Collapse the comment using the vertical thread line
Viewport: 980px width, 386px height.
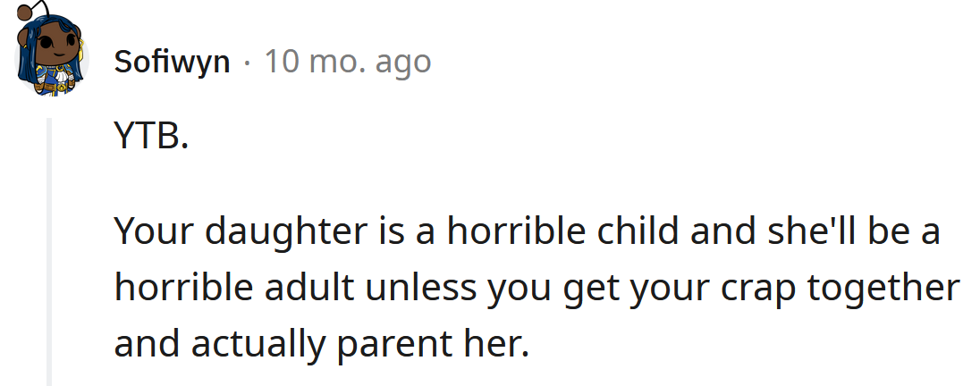(49, 252)
